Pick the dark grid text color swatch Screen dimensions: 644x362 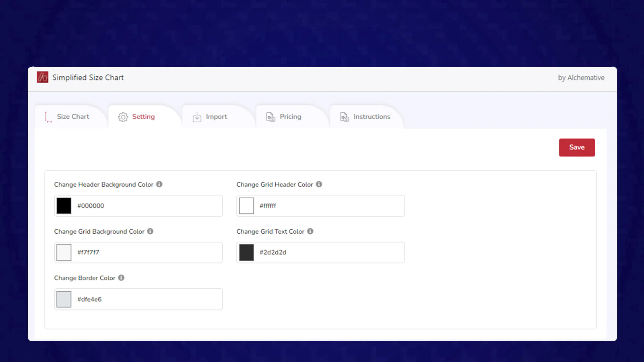pos(246,253)
